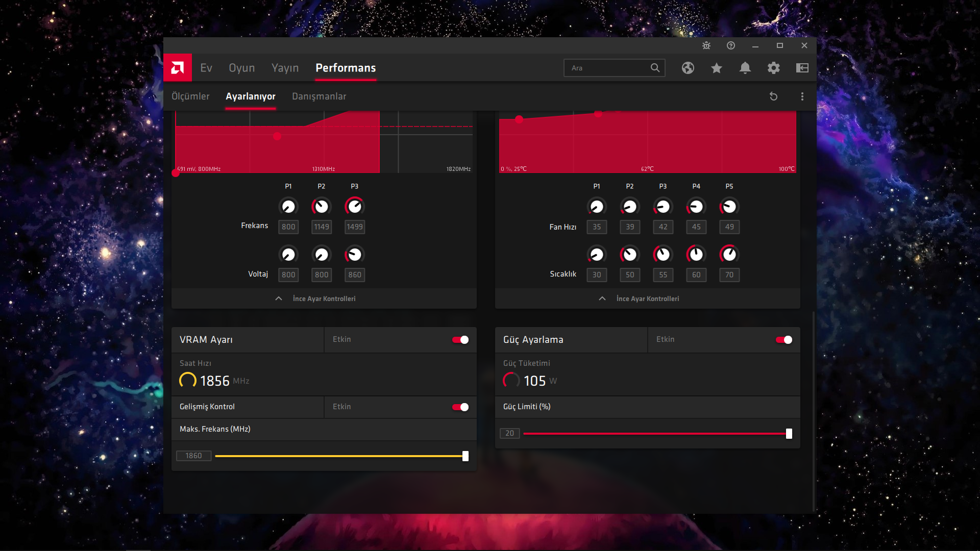
Task: Click the reset tuning arrow icon
Action: 774,96
